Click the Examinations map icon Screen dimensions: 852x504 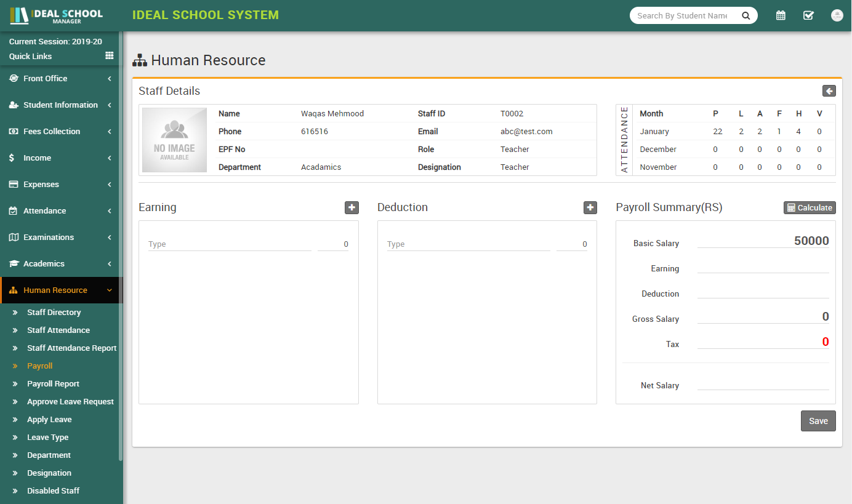[x=14, y=238]
